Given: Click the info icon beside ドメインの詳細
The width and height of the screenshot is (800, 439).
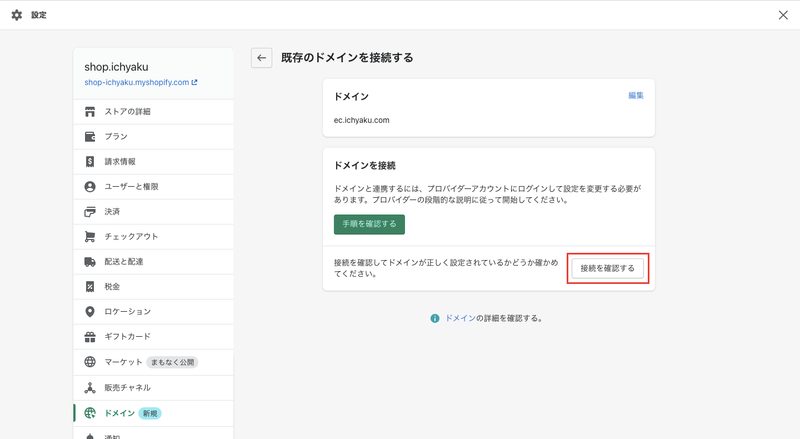Looking at the screenshot, I should pyautogui.click(x=435, y=318).
